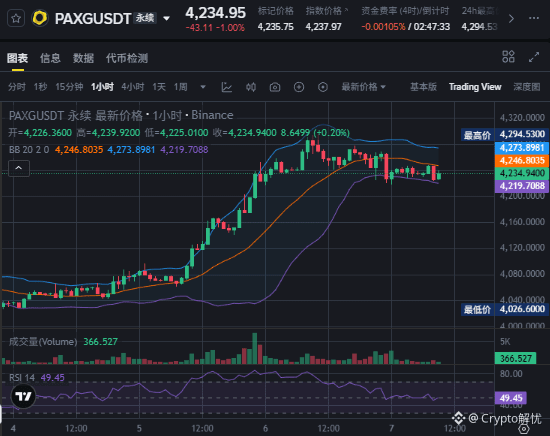Open the 最新价格 price type dropdown
This screenshot has height=436, width=550.
pyautogui.click(x=363, y=87)
